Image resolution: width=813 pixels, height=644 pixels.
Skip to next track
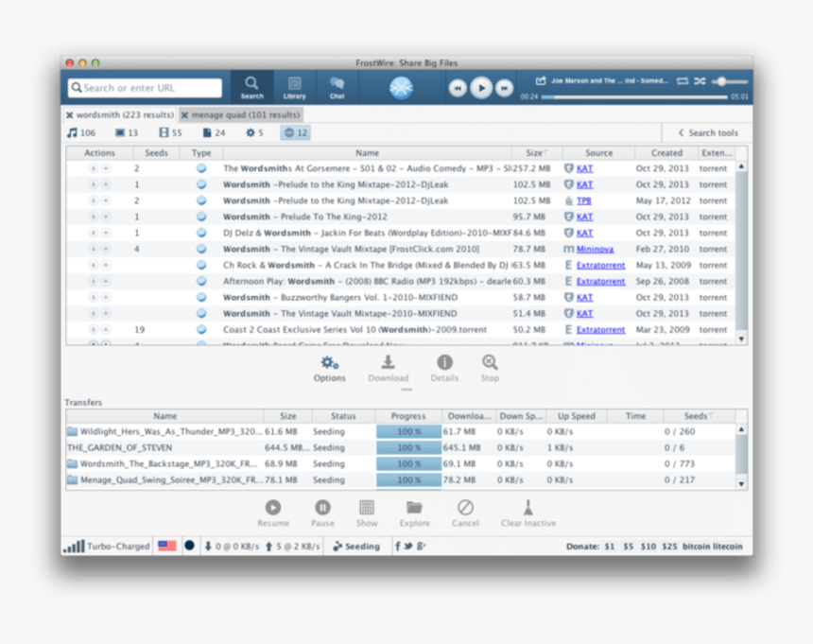tap(504, 88)
